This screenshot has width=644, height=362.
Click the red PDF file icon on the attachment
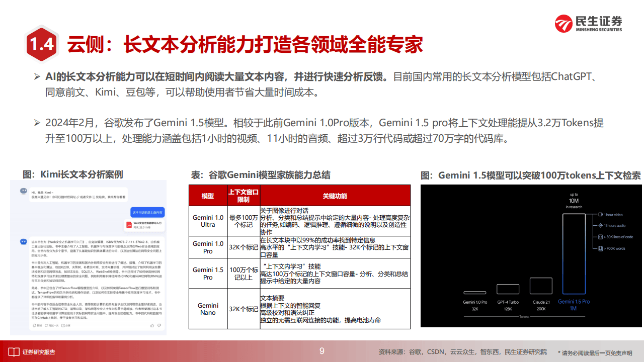(129, 225)
